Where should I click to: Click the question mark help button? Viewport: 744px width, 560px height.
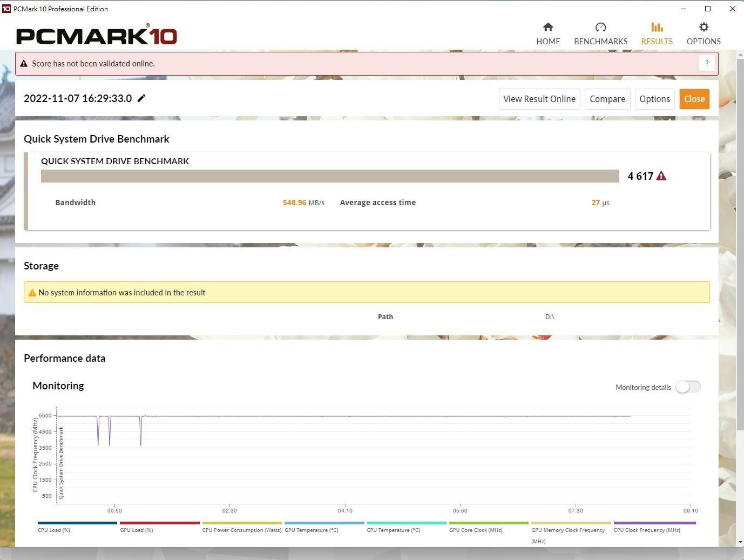707,63
